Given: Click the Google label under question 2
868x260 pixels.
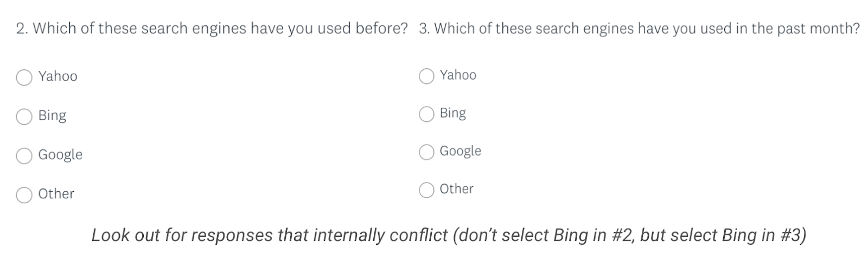Looking at the screenshot, I should 60,155.
